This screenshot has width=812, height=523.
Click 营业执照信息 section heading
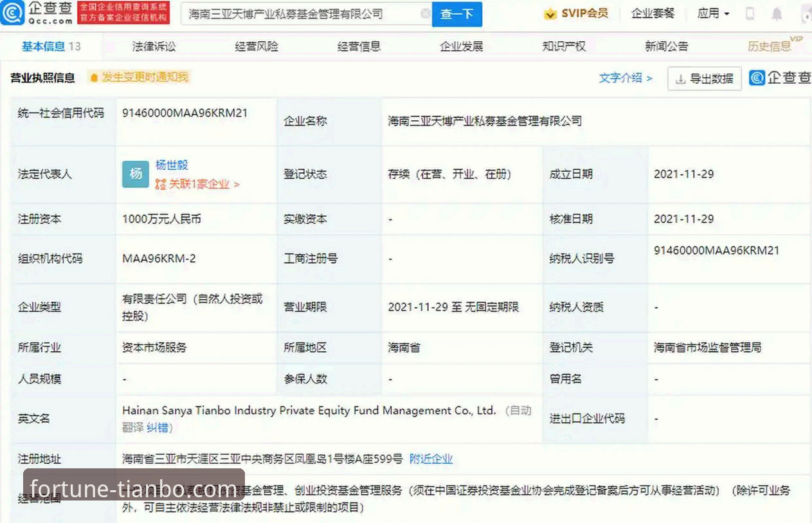tap(42, 78)
